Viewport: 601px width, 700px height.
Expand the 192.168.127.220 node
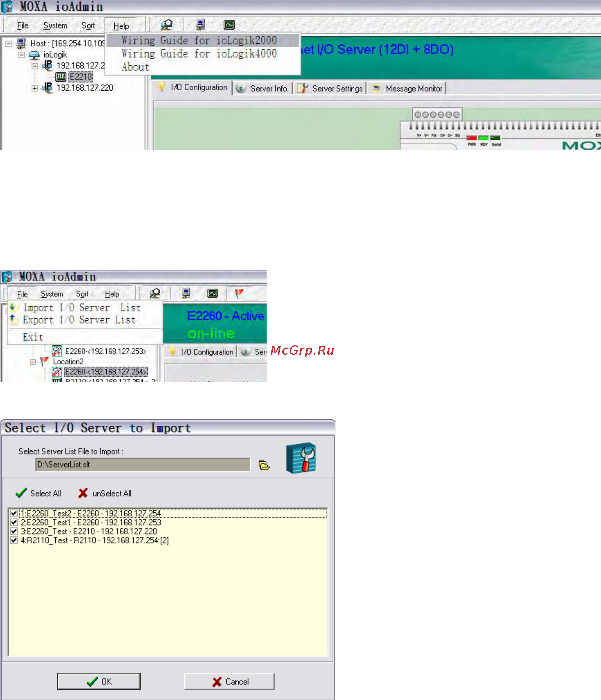[34, 88]
